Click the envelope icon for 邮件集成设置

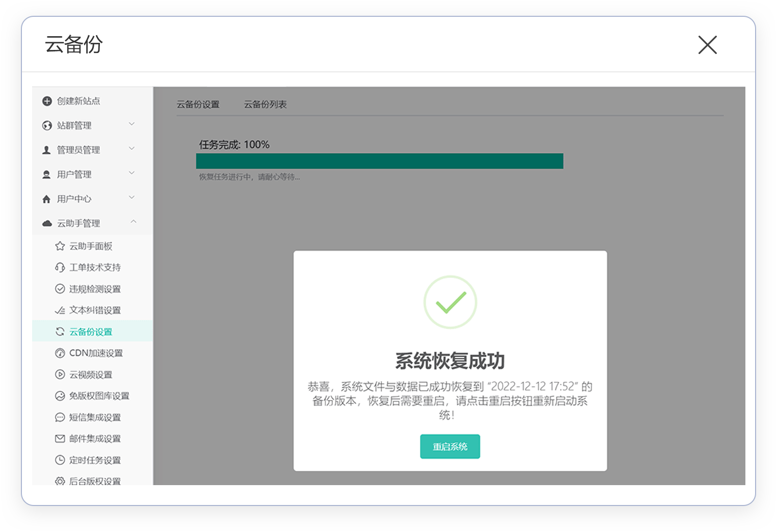(x=60, y=439)
